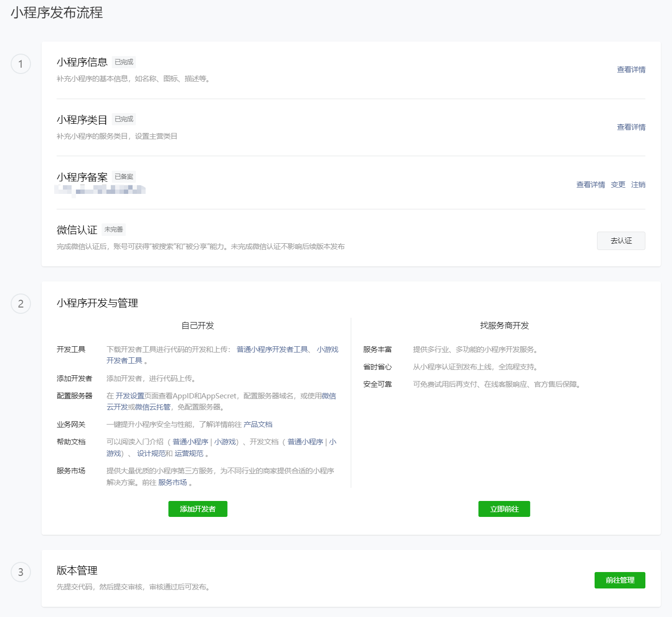672x617 pixels.
Task: Click the 开发工具 row label
Action: click(71, 350)
